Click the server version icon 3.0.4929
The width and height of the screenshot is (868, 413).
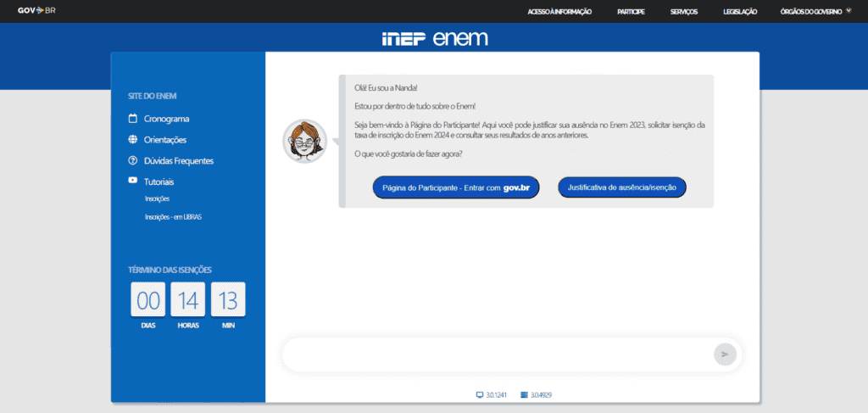click(524, 395)
